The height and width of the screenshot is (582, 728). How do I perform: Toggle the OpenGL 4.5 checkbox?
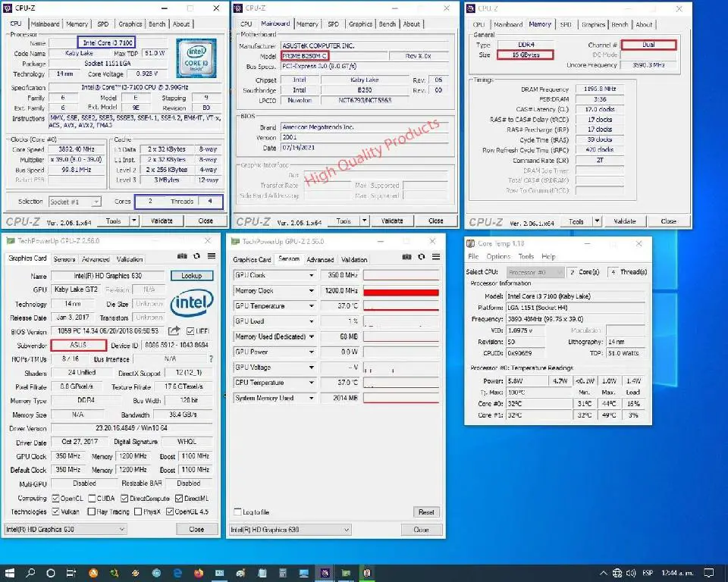coord(170,512)
